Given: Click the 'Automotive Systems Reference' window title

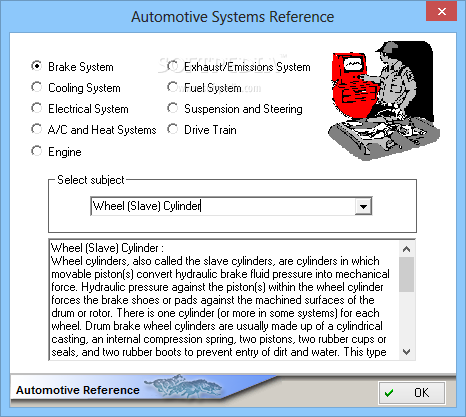Looking at the screenshot, I should click(233, 17).
